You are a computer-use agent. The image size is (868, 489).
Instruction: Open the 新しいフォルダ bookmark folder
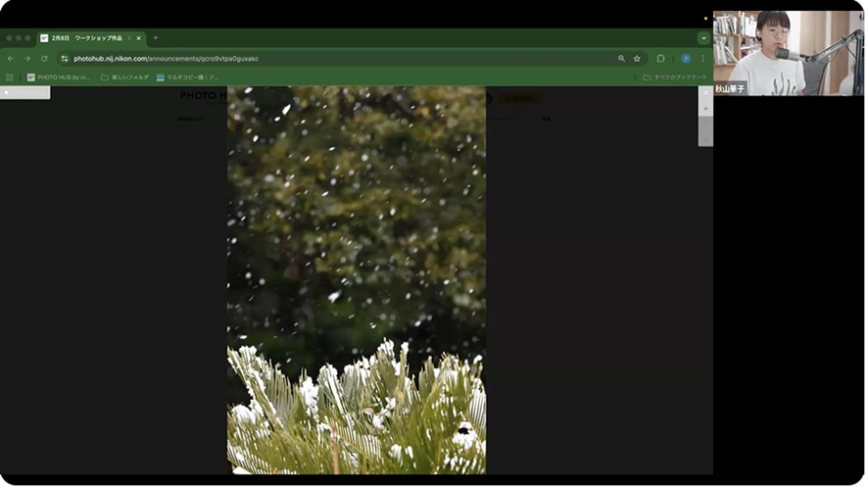(125, 76)
